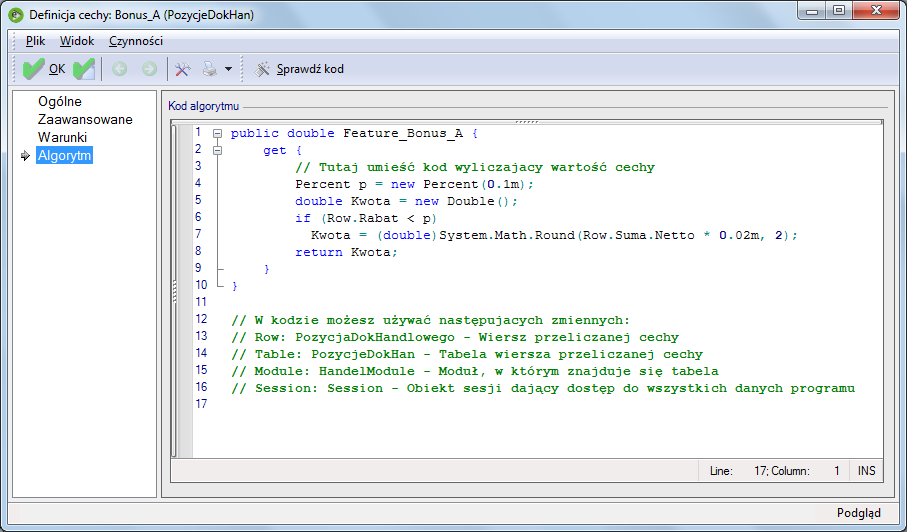The height and width of the screenshot is (532, 907).
Task: Click the '// Module: HandelModule' comment line
Action: click(x=474, y=371)
